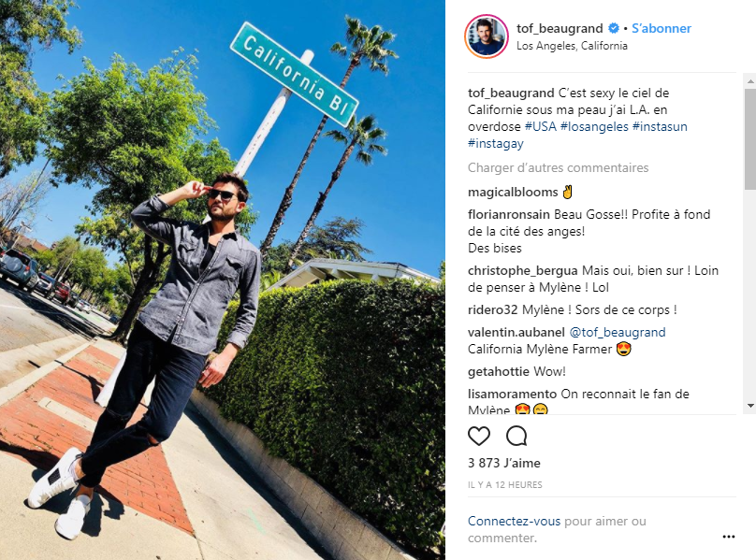Open commenter florianronsain's profile

(x=509, y=214)
